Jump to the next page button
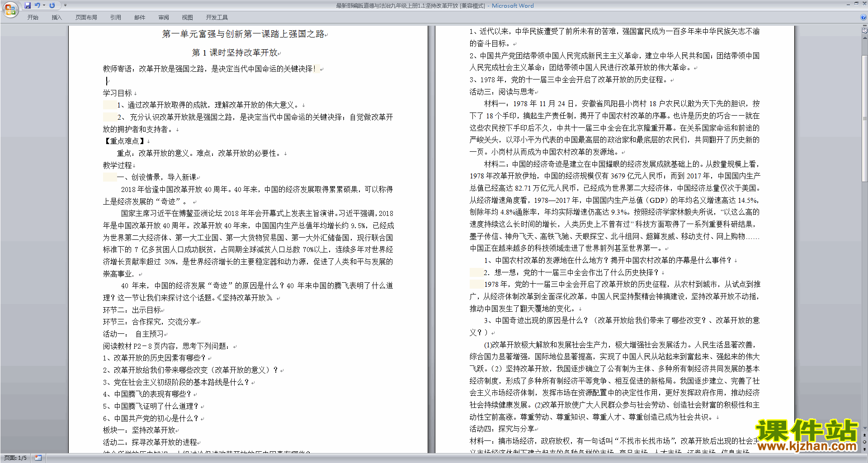868x463 pixels. pos(864,449)
